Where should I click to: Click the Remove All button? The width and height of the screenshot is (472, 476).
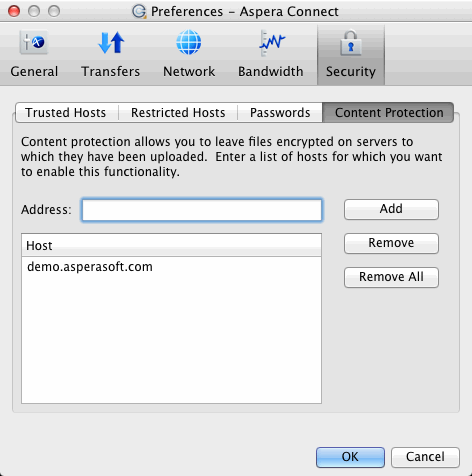pyautogui.click(x=391, y=277)
